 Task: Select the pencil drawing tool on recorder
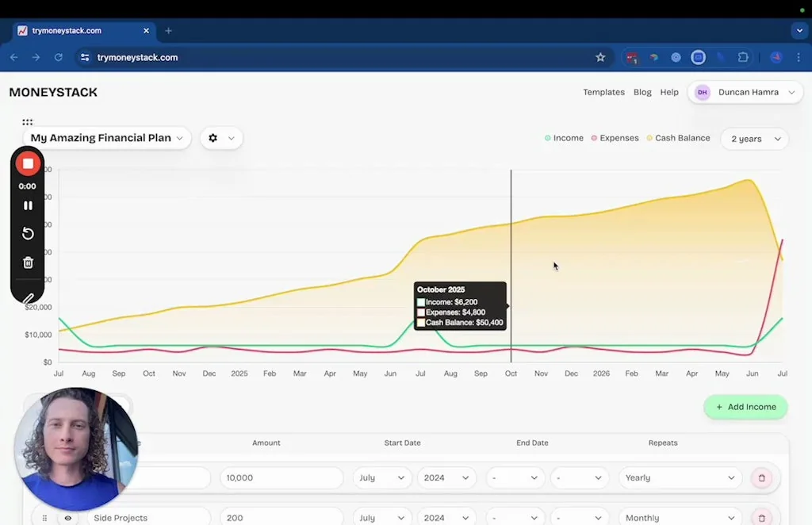tap(28, 297)
